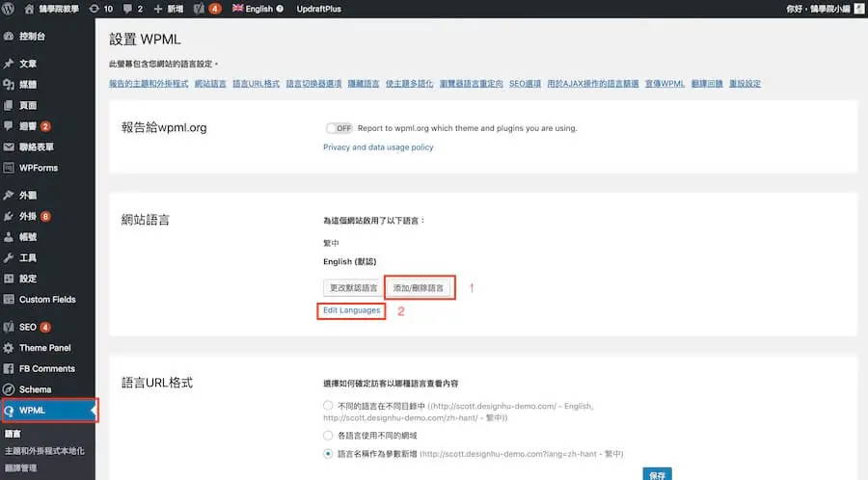Open the site home icon in admin bar

pos(29,9)
